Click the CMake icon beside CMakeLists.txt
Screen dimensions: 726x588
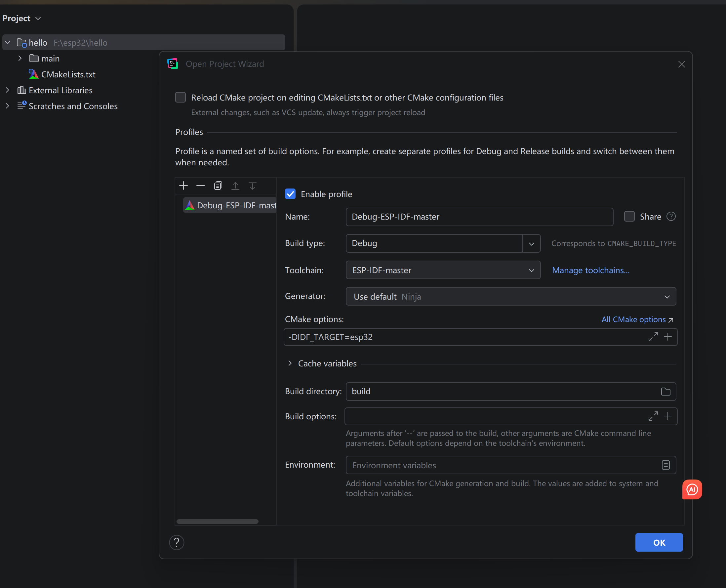33,74
